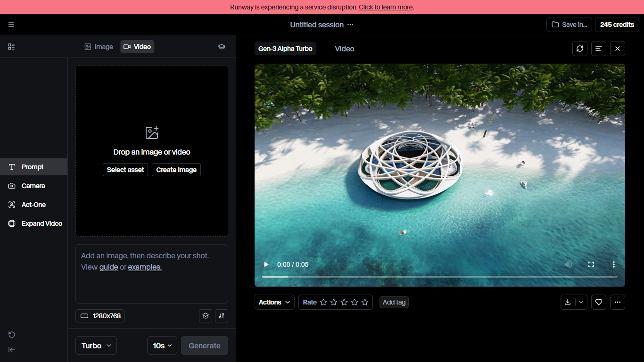
Task: Click the refresh icon above the video
Action: (x=580, y=49)
